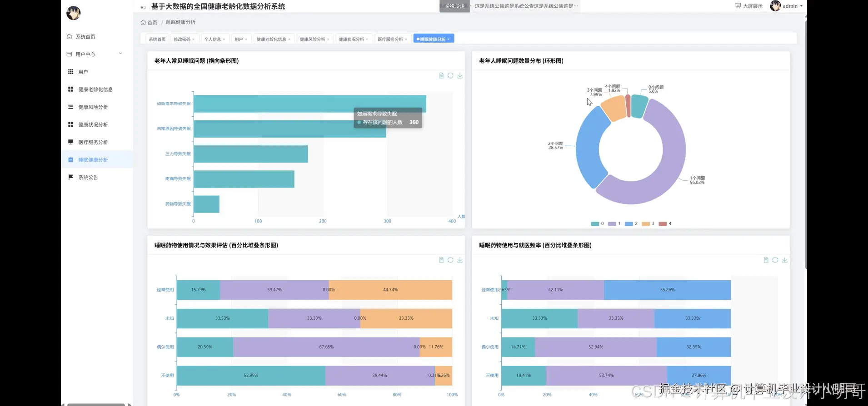Expand the 用户中心 sidebar menu

(97, 54)
